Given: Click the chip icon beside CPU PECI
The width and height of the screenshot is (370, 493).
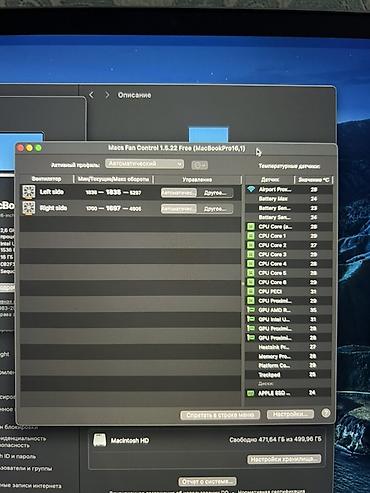Looking at the screenshot, I should (x=251, y=291).
